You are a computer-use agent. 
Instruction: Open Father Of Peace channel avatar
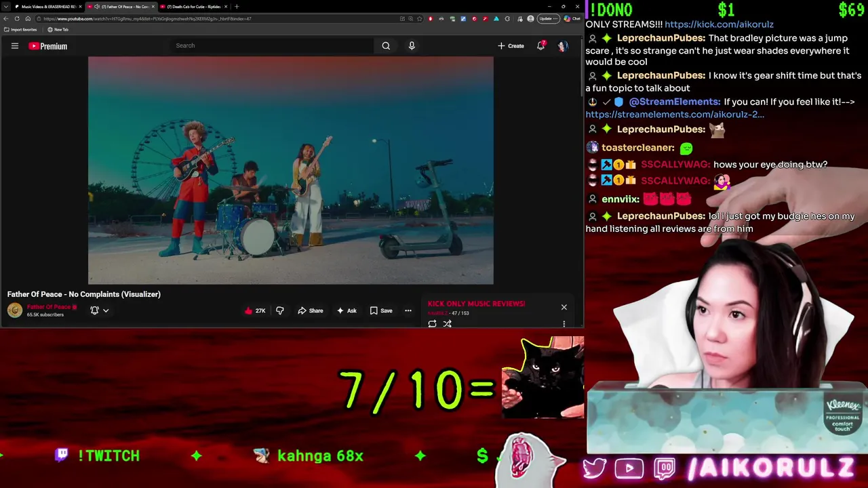[14, 310]
